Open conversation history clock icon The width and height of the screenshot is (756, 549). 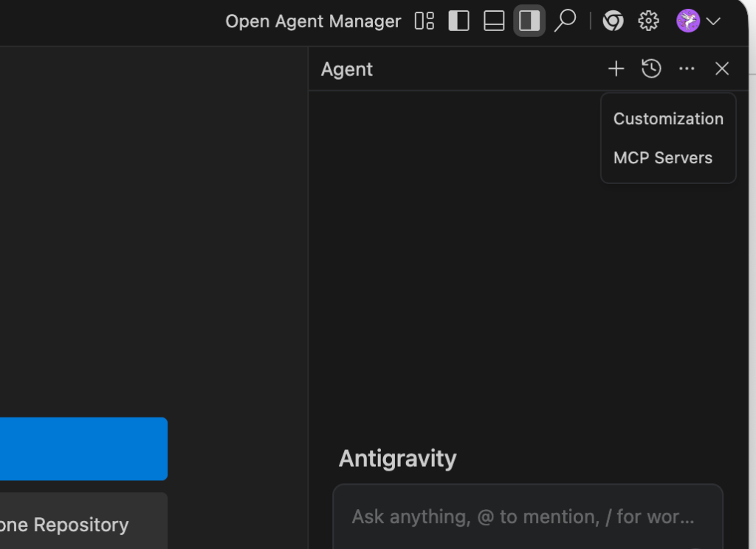(x=651, y=69)
